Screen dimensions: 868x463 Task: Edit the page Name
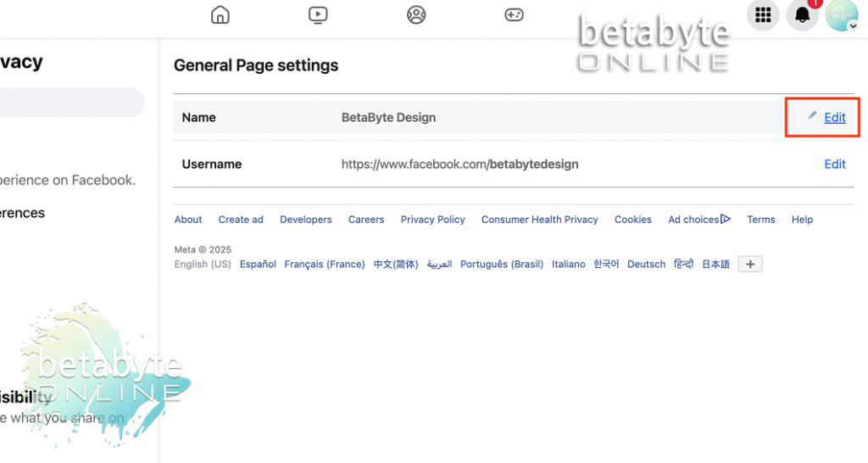[x=834, y=118]
